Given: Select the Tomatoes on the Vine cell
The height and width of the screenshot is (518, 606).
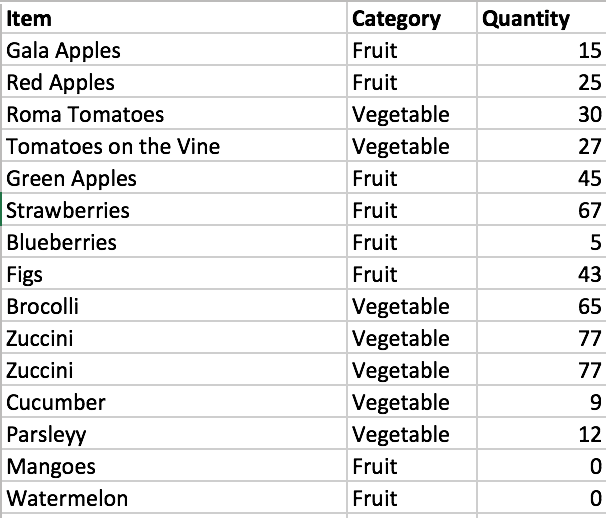Looking at the screenshot, I should [113, 146].
